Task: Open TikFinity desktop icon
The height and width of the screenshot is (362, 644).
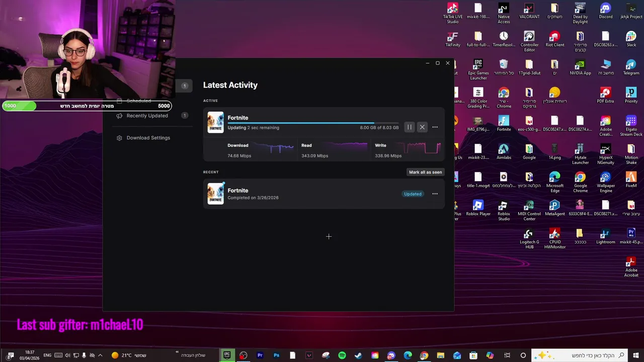Action: coord(452,39)
